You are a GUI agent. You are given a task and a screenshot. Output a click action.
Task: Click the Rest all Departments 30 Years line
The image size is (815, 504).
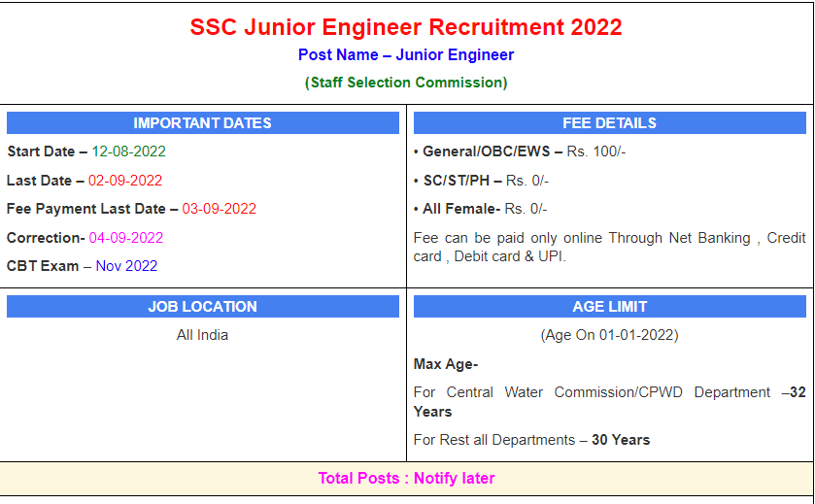click(x=531, y=440)
